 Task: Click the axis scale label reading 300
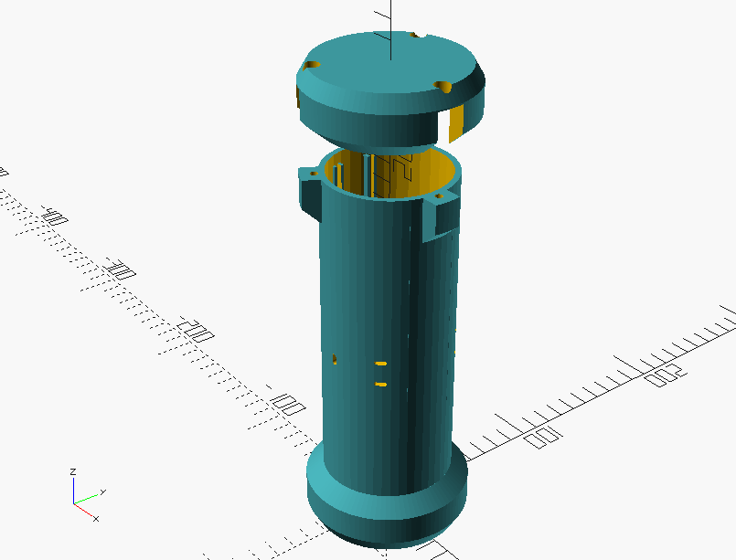121,269
